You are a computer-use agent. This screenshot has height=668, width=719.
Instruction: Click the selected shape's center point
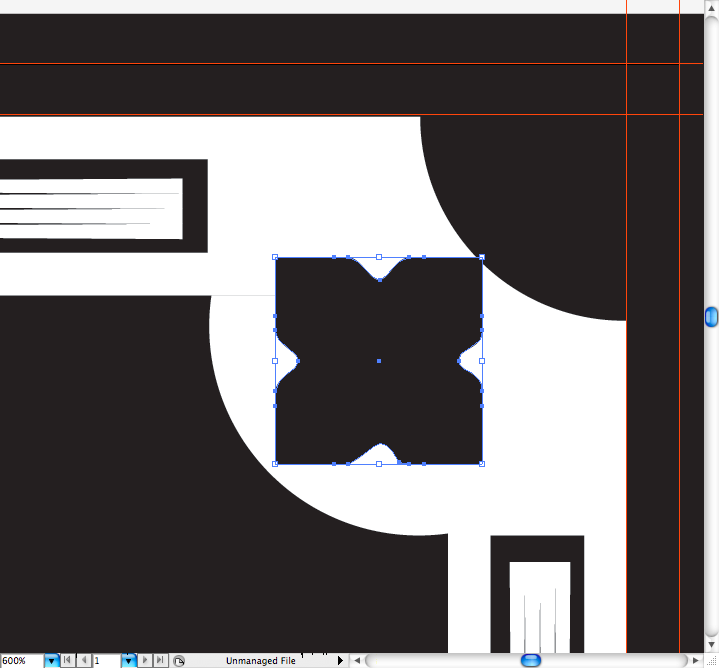click(x=379, y=361)
